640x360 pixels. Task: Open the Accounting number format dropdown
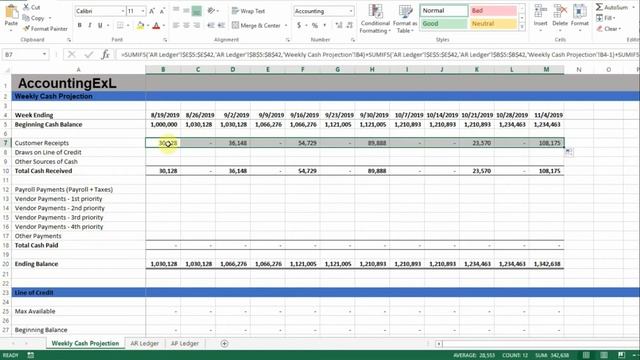coord(351,11)
